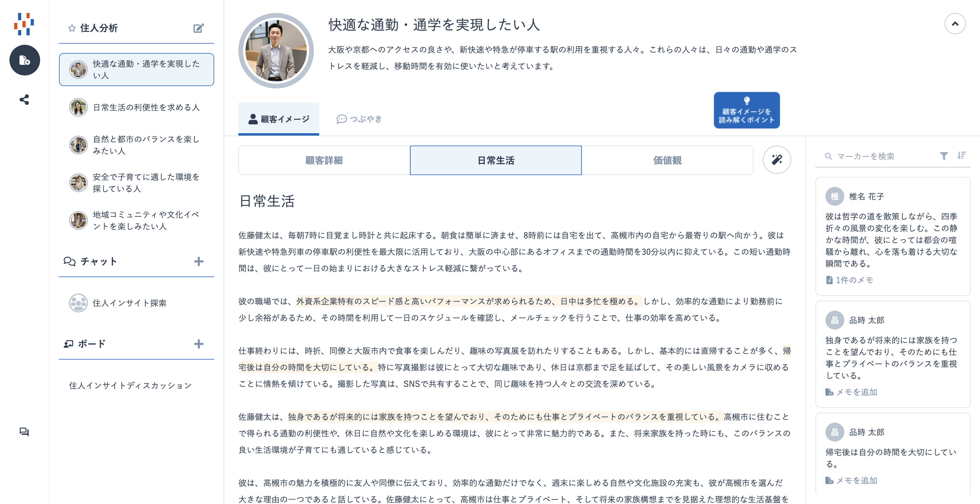Viewport: 980px width, 504px height.
Task: Click the filter funnel icon
Action: click(943, 156)
